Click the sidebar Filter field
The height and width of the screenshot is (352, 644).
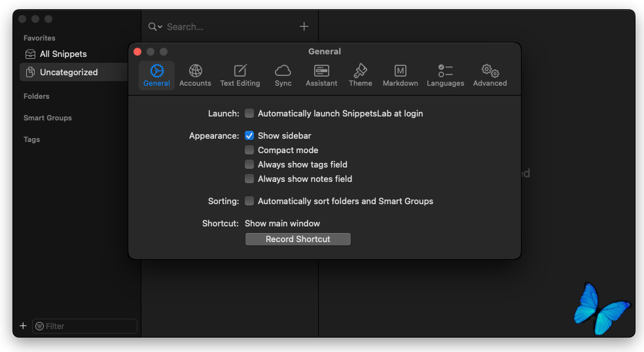pyautogui.click(x=84, y=326)
